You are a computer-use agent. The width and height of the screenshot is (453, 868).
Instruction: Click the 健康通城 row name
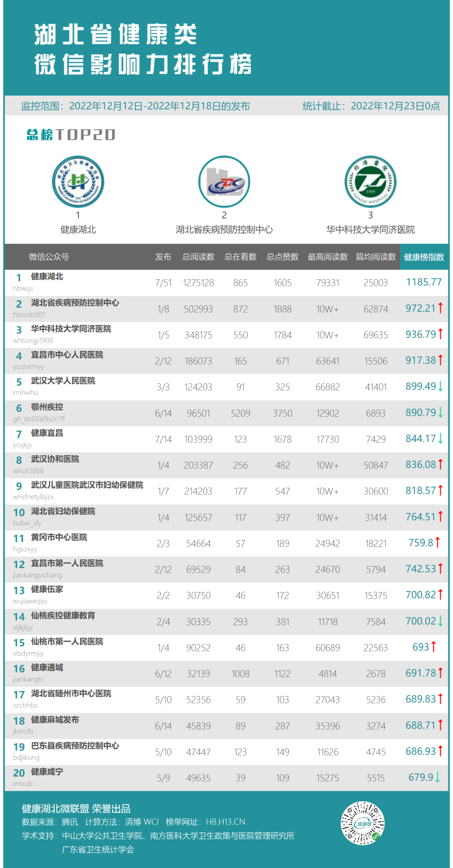coord(47,668)
